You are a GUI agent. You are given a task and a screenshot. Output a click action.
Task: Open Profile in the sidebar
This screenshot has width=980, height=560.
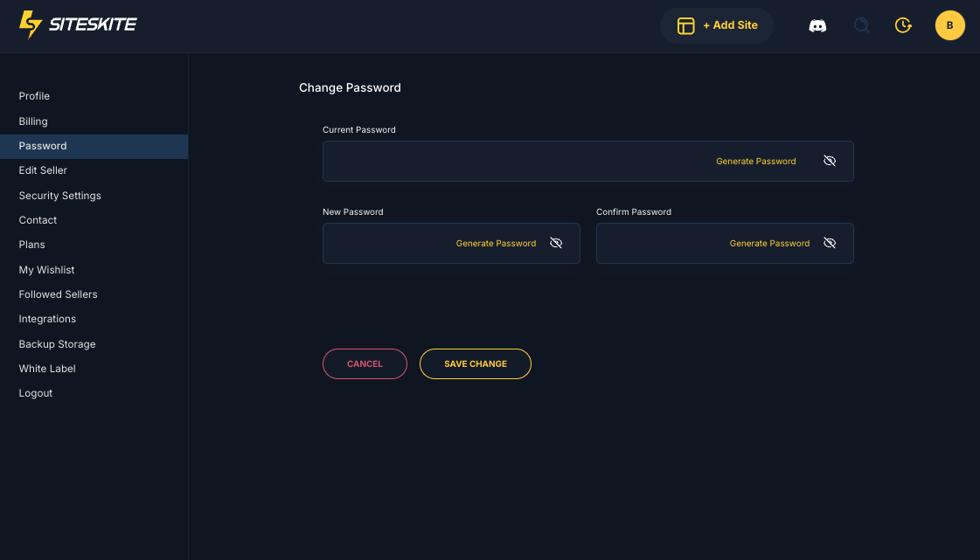(34, 96)
